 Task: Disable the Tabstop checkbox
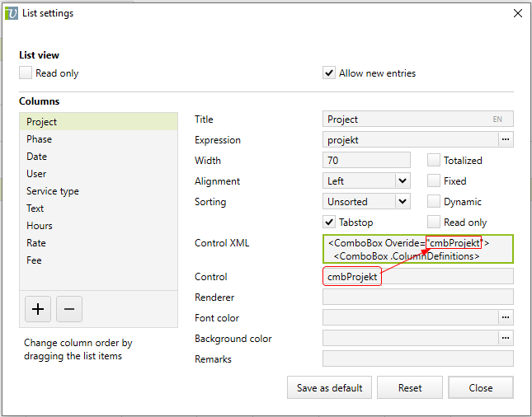(x=329, y=223)
